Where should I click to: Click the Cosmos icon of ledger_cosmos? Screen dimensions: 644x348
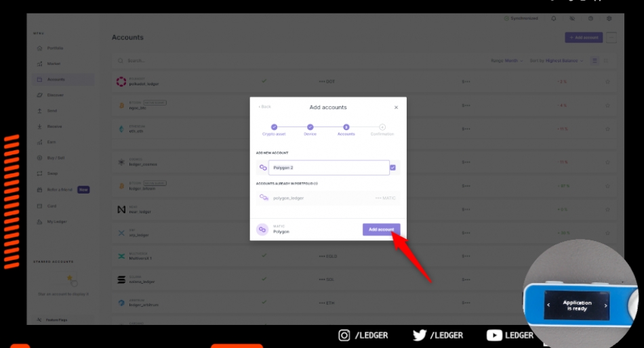121,162
